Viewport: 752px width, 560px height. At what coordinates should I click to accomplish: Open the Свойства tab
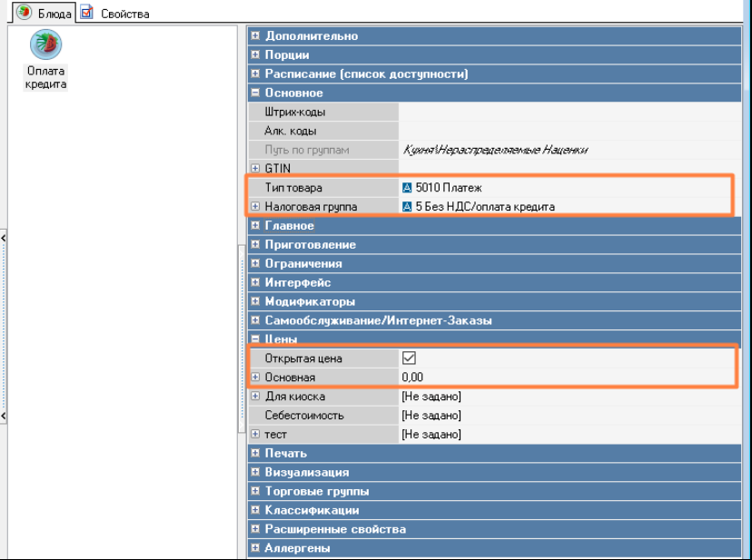(x=124, y=14)
